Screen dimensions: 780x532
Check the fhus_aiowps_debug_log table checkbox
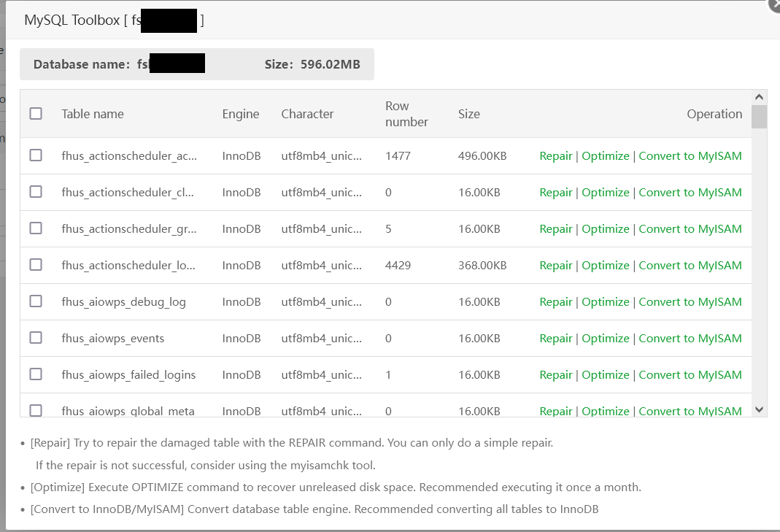pyautogui.click(x=36, y=301)
